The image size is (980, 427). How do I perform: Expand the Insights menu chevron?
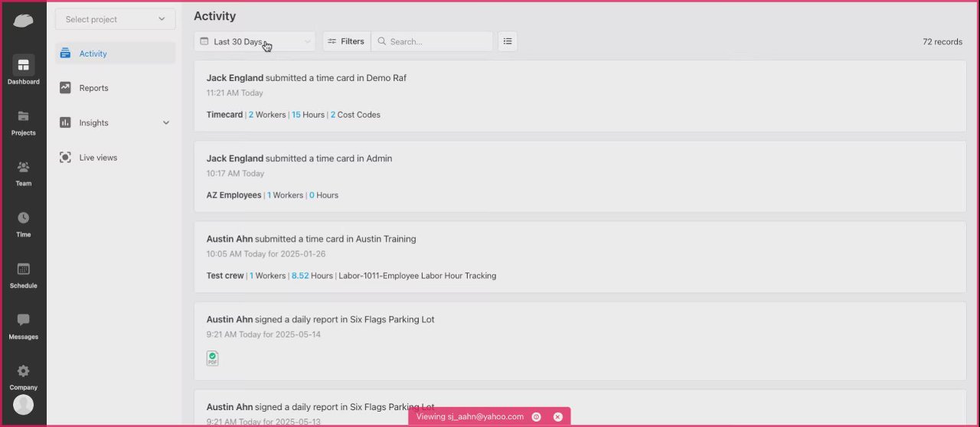click(166, 122)
